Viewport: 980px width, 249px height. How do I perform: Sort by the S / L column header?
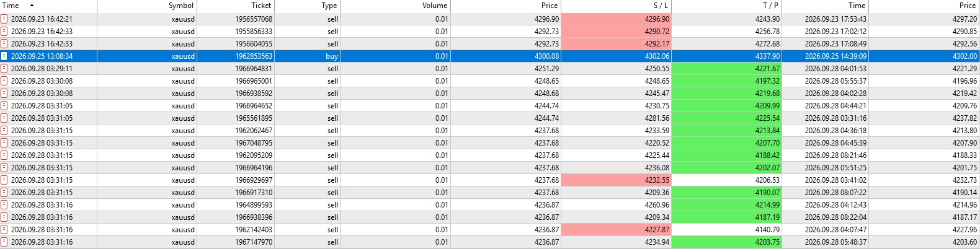pos(616,6)
